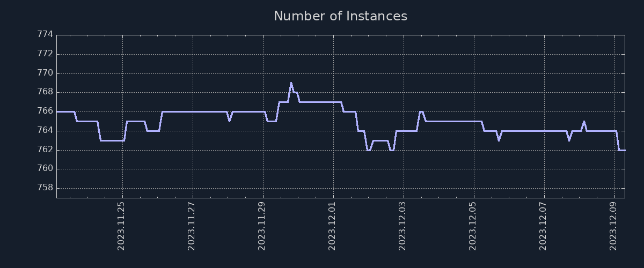Select the y-axis label 768
The image size is (644, 268).
coord(45,92)
